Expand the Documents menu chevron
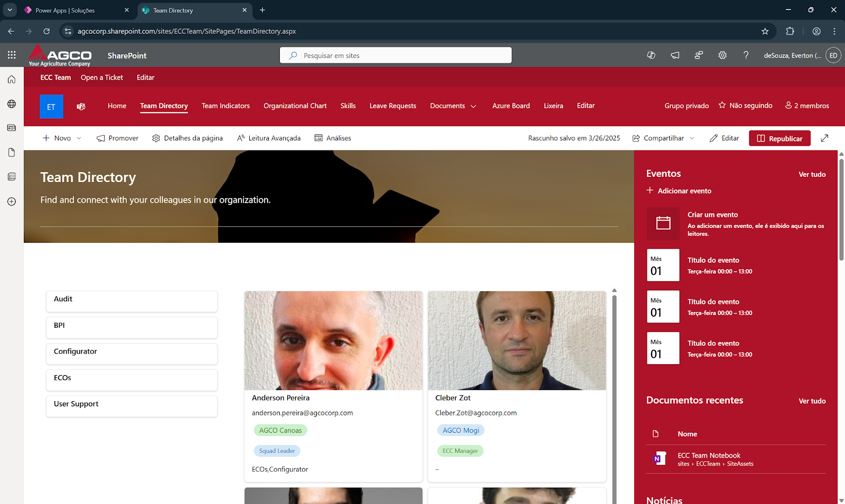The width and height of the screenshot is (845, 504). coord(473,106)
